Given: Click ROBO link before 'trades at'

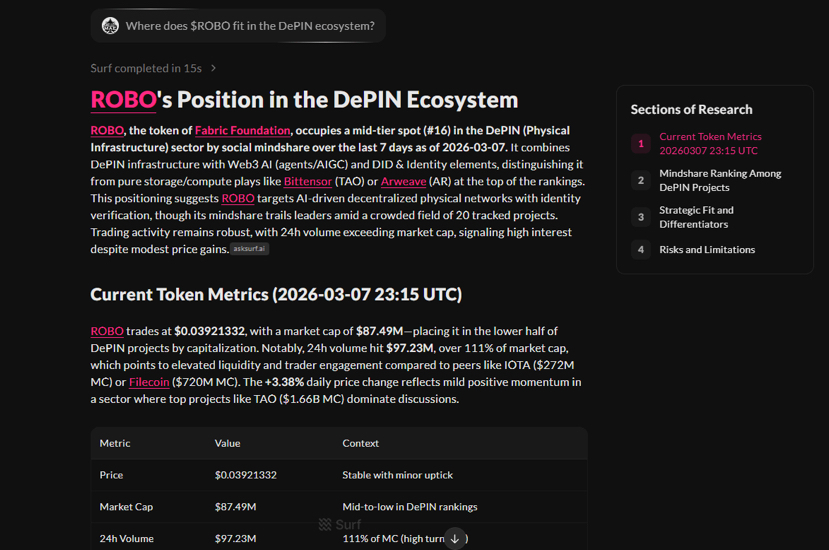Looking at the screenshot, I should (x=107, y=331).
